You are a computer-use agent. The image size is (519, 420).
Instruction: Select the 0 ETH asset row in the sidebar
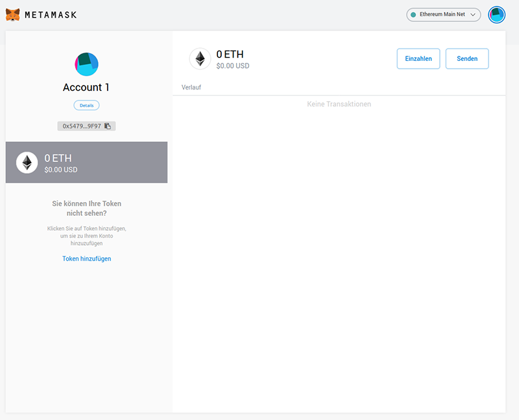86,163
